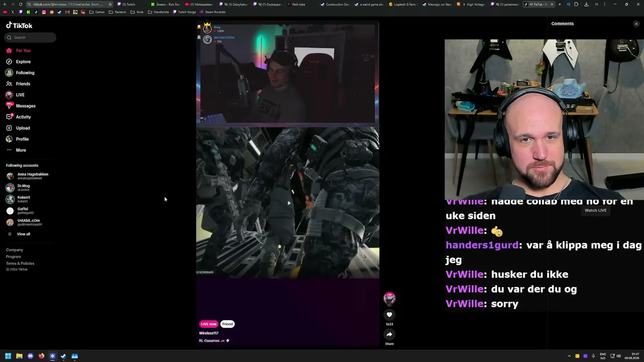The image size is (644, 362).
Task: Like the live video with heart icon
Action: pyautogui.click(x=389, y=315)
